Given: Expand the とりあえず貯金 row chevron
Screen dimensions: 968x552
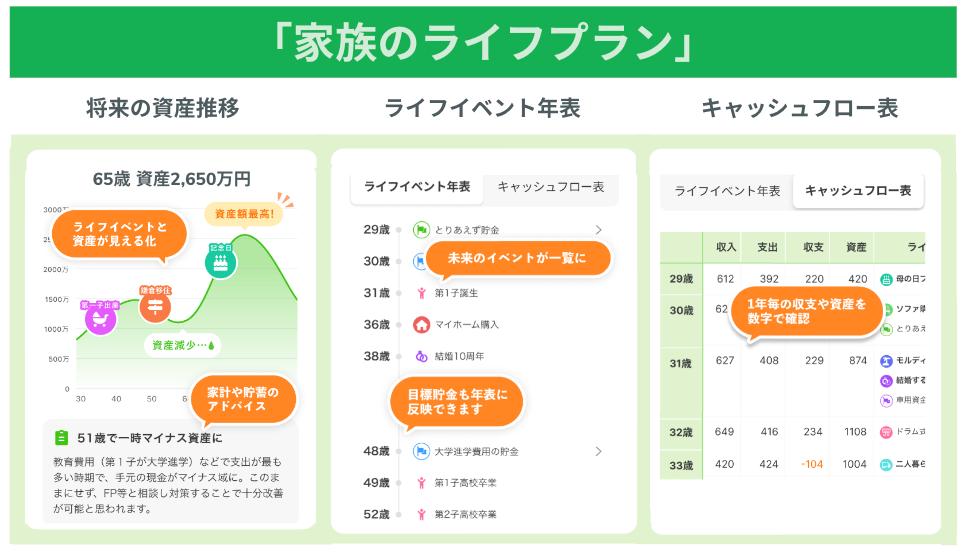Looking at the screenshot, I should [598, 230].
